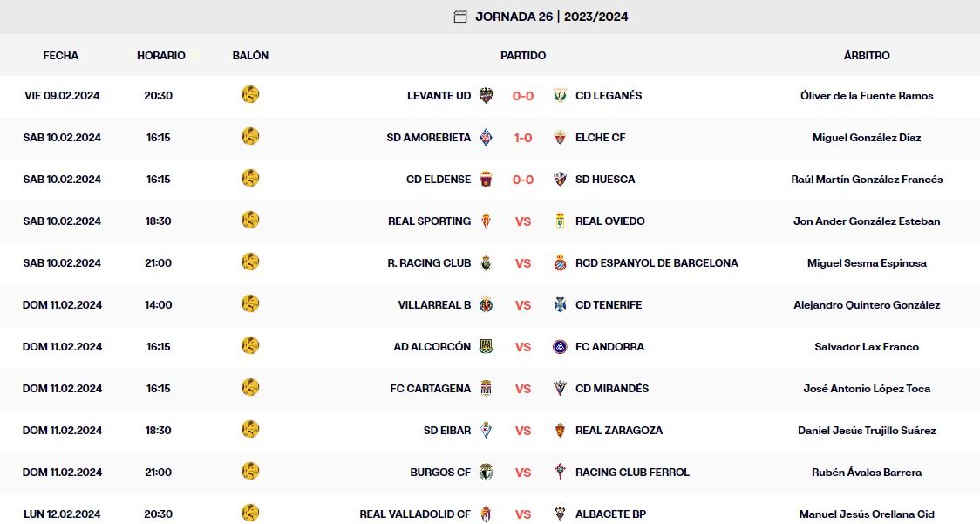Click the CD Leganés club crest
Viewport: 980px width, 524px height.
click(561, 96)
